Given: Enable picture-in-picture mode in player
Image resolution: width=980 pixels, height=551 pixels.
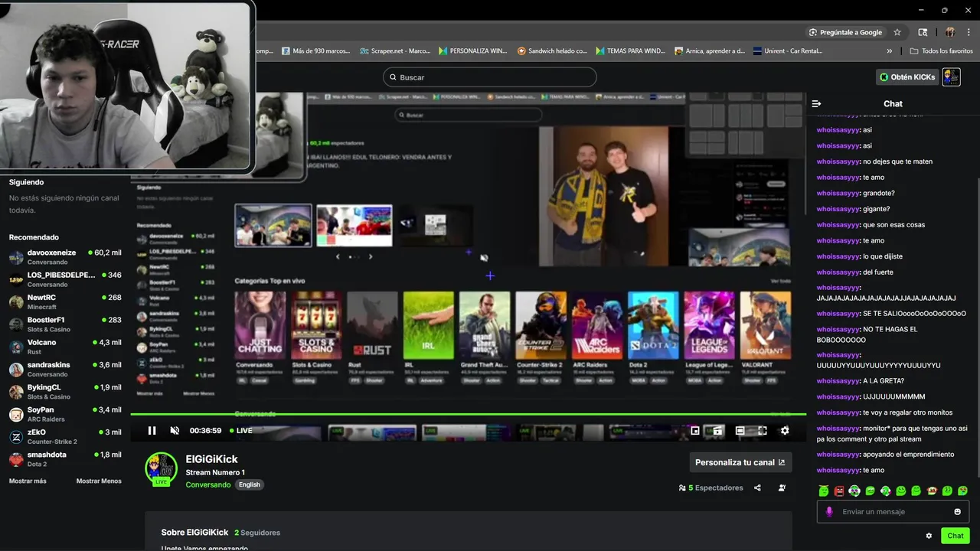Looking at the screenshot, I should pyautogui.click(x=695, y=431).
